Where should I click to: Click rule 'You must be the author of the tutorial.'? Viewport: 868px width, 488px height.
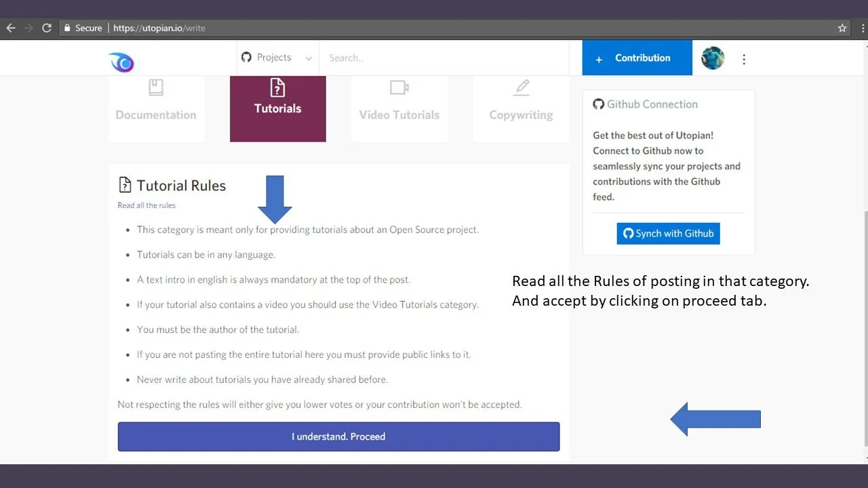point(218,329)
